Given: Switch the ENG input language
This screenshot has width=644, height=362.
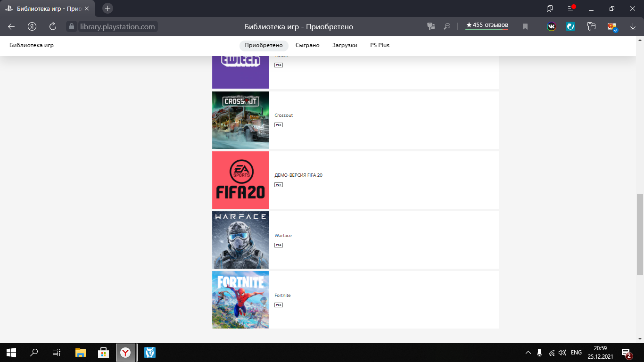Looking at the screenshot, I should coord(576,352).
